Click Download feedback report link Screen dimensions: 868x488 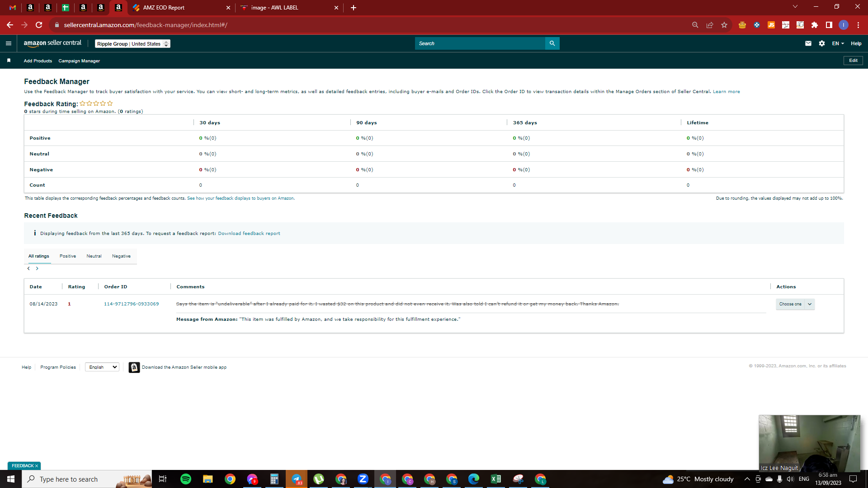click(249, 234)
